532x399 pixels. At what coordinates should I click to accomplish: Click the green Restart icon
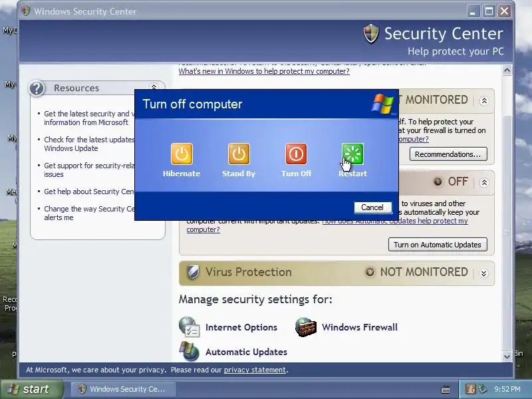pos(352,154)
